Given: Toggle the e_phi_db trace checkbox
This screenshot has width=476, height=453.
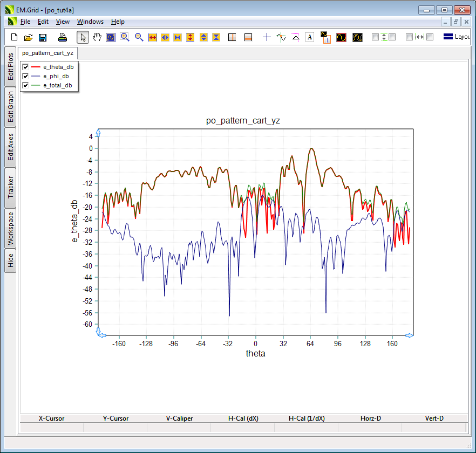Looking at the screenshot, I should tap(25, 76).
